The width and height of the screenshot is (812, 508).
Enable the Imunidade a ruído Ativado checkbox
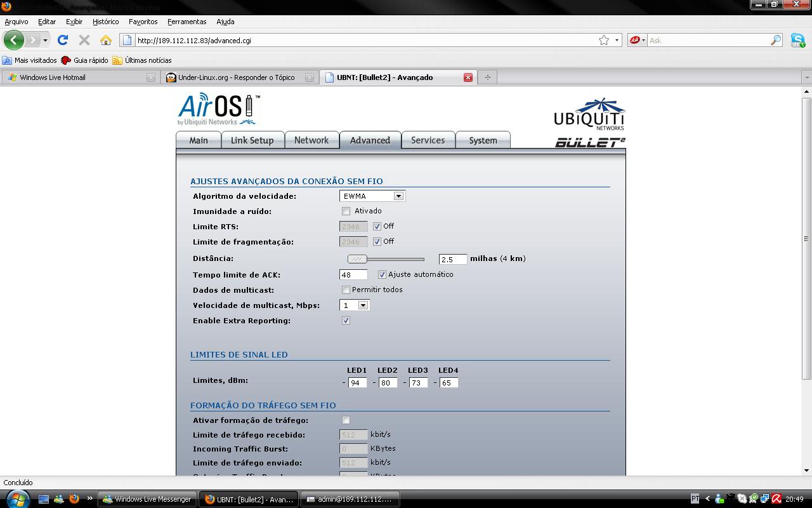pyautogui.click(x=346, y=211)
